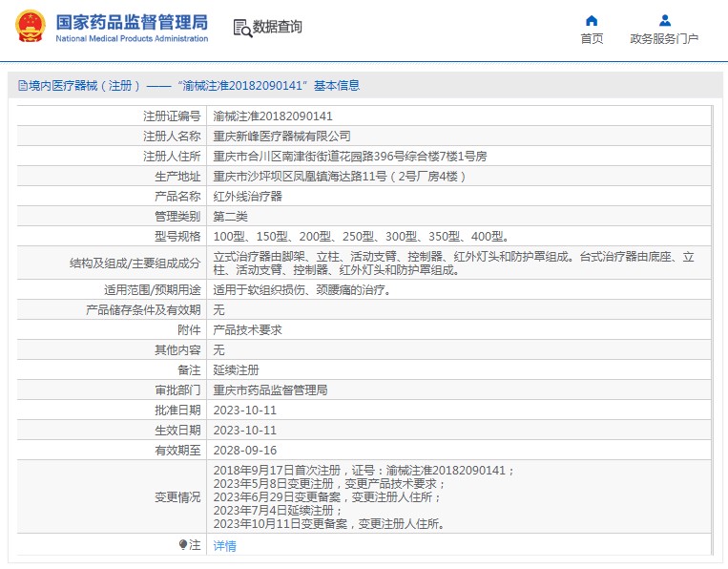Click the 基本信息 header title
Viewport: 728px width, 569px height.
coord(337,86)
